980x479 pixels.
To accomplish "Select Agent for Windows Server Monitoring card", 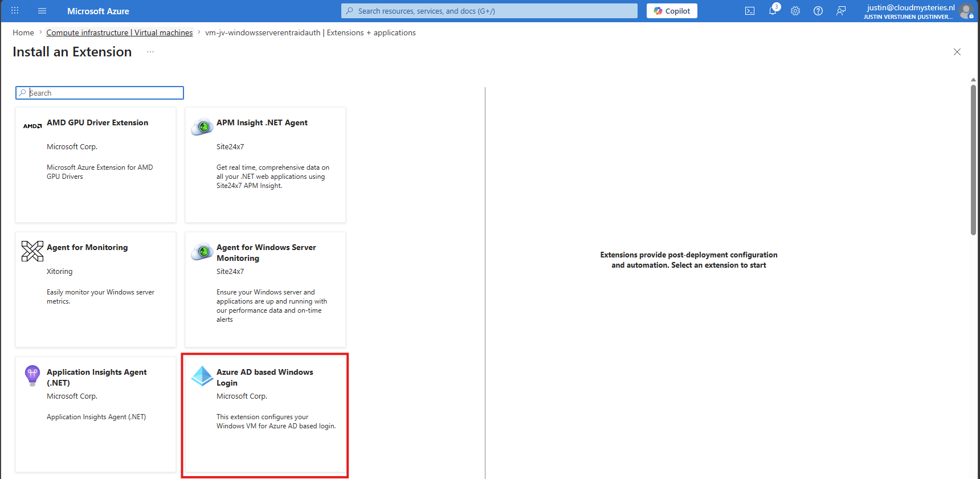I will tap(266, 289).
